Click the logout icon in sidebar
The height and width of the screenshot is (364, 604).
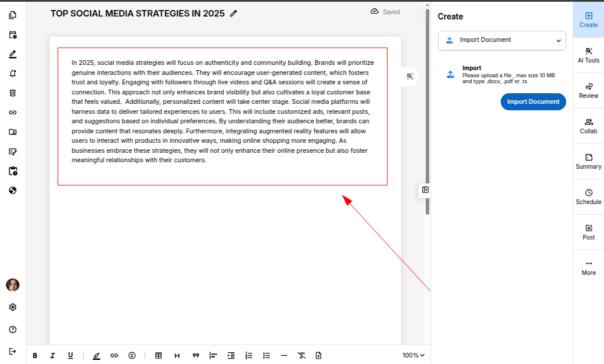pos(12,351)
